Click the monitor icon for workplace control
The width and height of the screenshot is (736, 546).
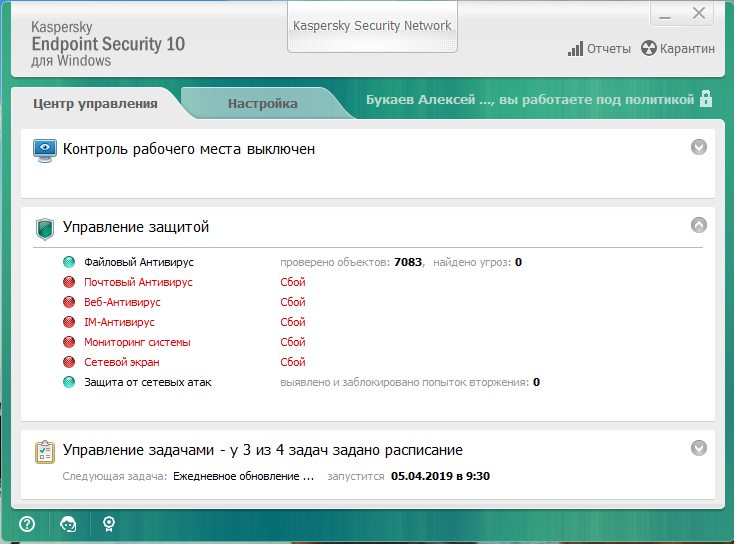click(45, 150)
